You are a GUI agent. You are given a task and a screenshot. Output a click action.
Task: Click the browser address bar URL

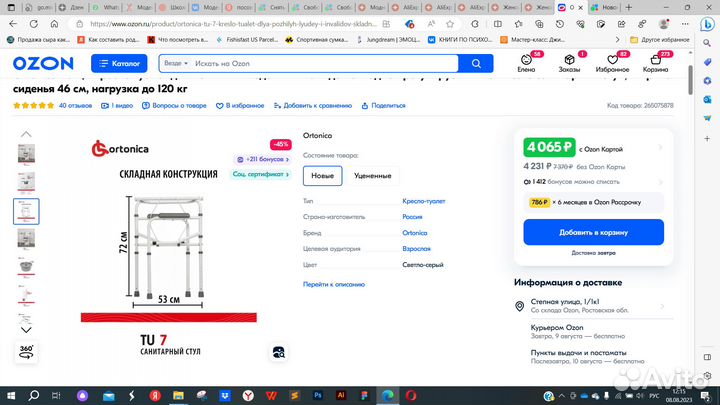click(233, 24)
